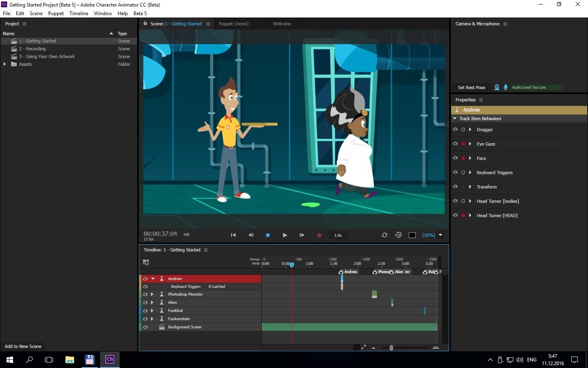Open the Puppet menu
This screenshot has height=368, width=588.
56,13
